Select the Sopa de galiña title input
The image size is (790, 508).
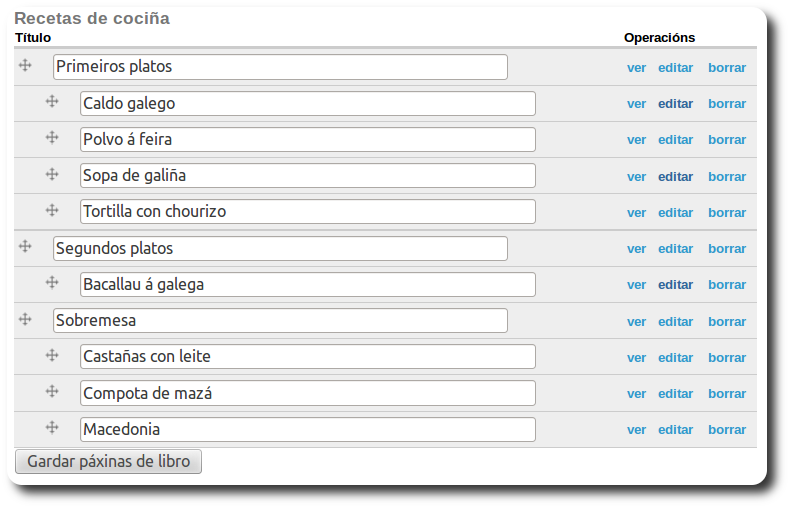[x=307, y=176]
